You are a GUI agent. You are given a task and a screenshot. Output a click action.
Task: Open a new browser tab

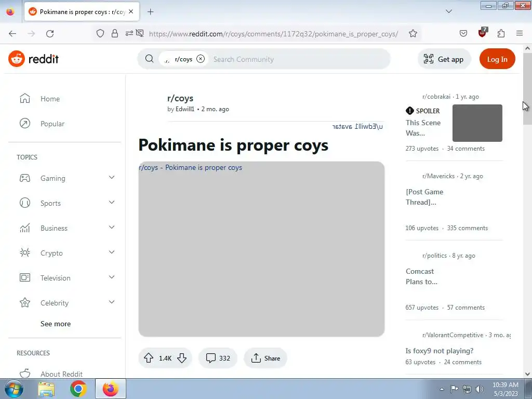tap(150, 12)
